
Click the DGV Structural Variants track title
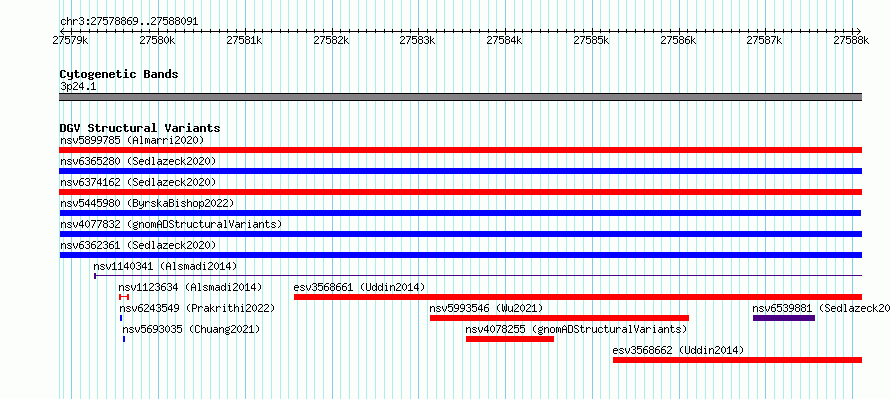(x=140, y=128)
